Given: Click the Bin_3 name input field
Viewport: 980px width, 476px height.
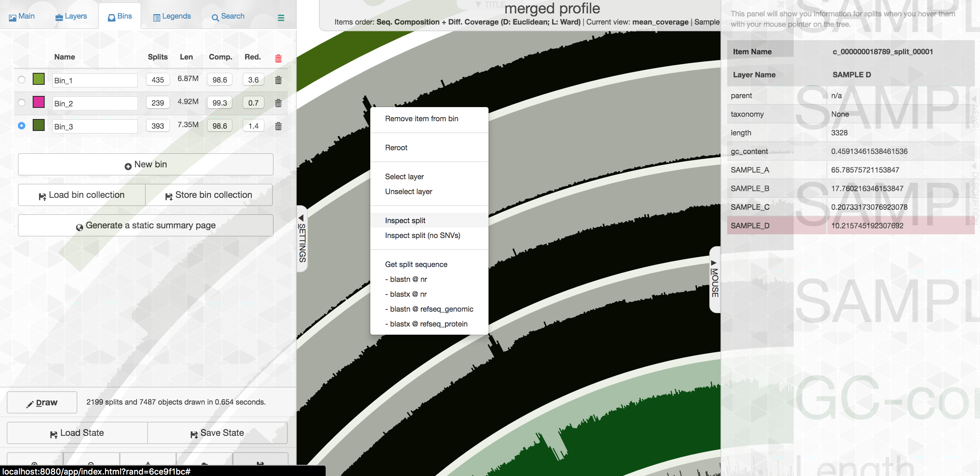Looking at the screenshot, I should tap(95, 126).
